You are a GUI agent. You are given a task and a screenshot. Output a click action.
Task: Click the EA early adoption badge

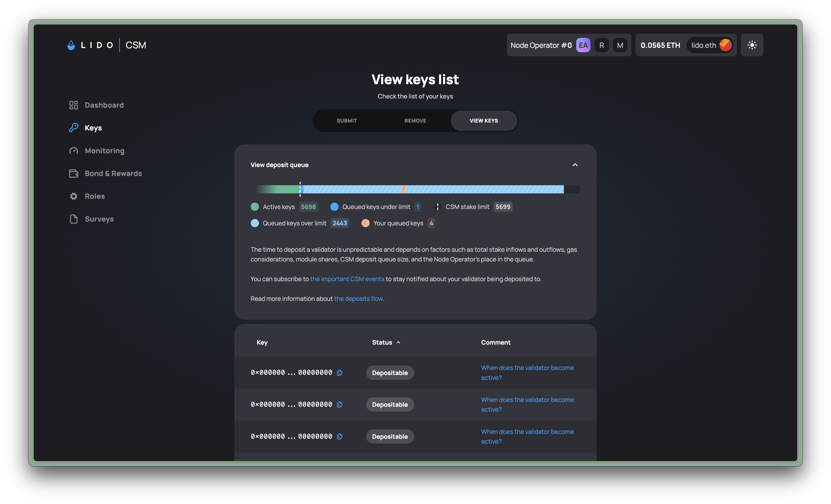click(583, 45)
